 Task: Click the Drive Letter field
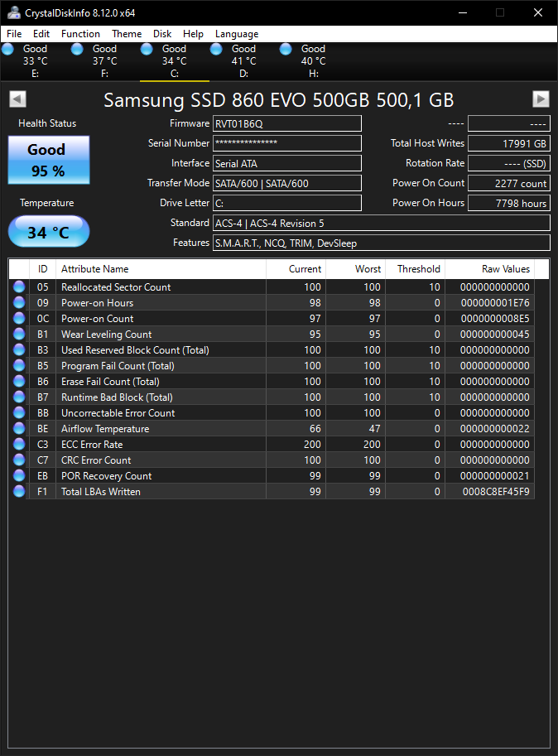tap(287, 203)
